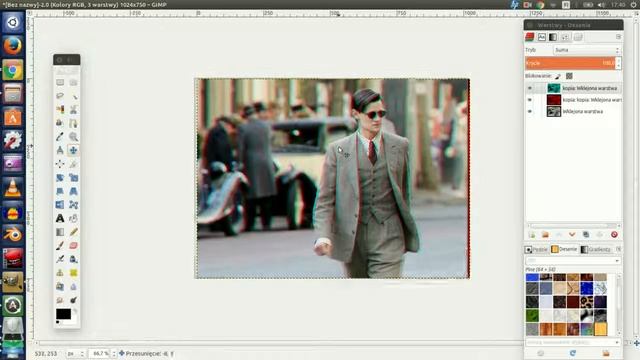
Task: Select the Zoom magnifier tool
Action: pyautogui.click(x=73, y=137)
